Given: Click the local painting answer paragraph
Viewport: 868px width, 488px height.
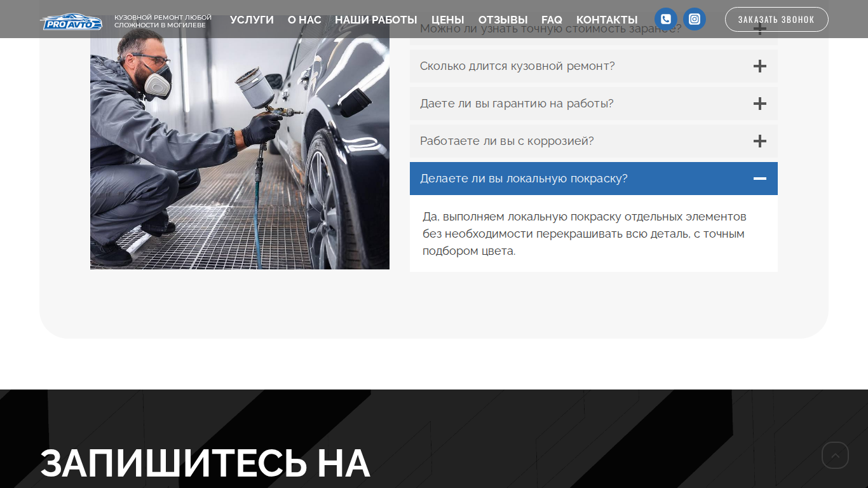Looking at the screenshot, I should point(585,234).
